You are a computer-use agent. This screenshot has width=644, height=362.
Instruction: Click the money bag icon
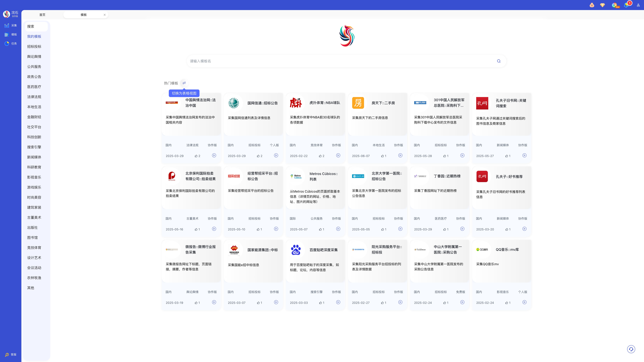tap(592, 5)
